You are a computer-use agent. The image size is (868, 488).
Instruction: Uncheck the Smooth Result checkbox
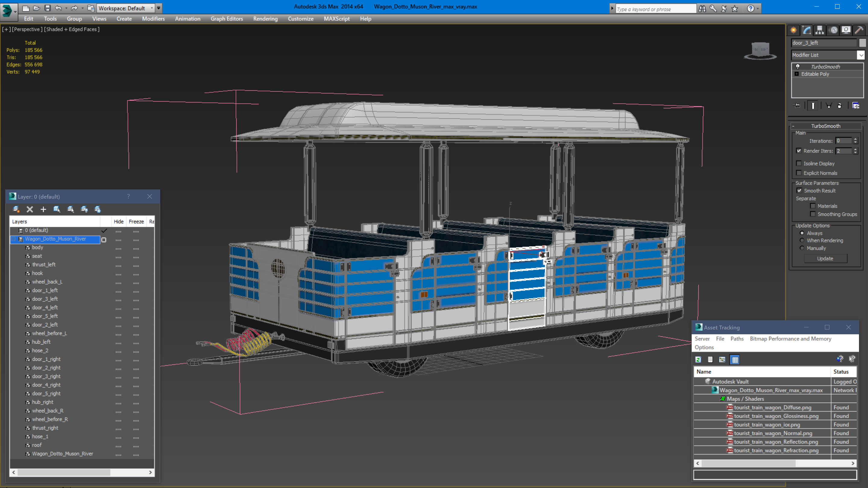coord(799,190)
